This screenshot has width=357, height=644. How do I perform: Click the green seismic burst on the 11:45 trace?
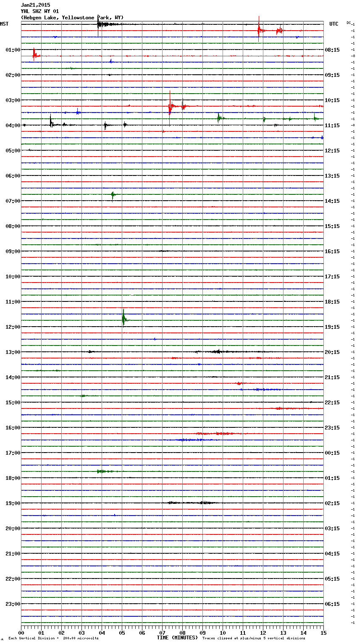tap(123, 319)
